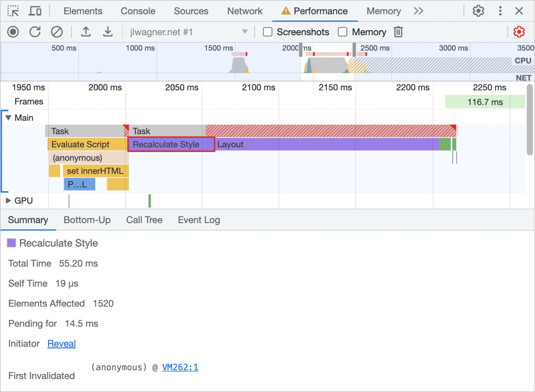Click the Layout task bar in timeline
Viewport: 535px width, 392px height.
click(x=324, y=144)
